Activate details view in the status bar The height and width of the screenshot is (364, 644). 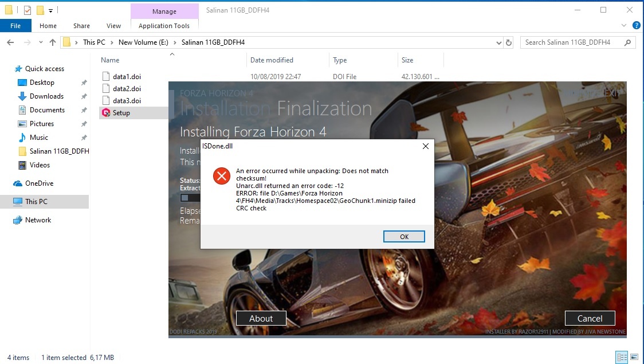621,357
